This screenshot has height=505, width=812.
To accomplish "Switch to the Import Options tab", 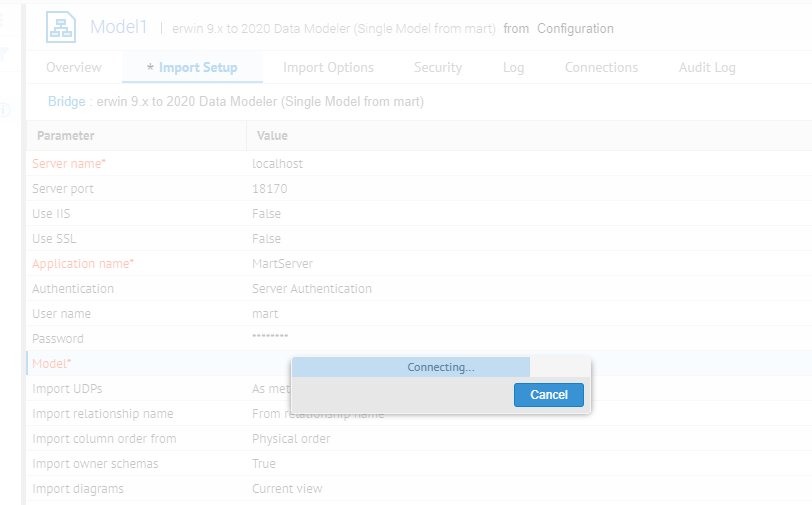I will point(328,68).
